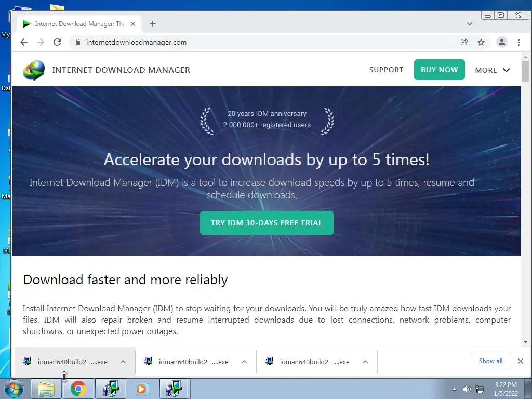Reload the page with the refresh icon

(57, 42)
